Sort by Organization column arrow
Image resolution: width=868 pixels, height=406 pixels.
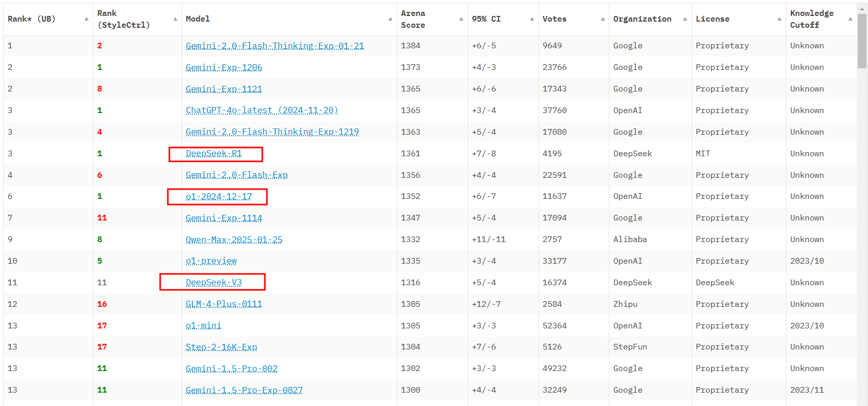click(x=685, y=19)
